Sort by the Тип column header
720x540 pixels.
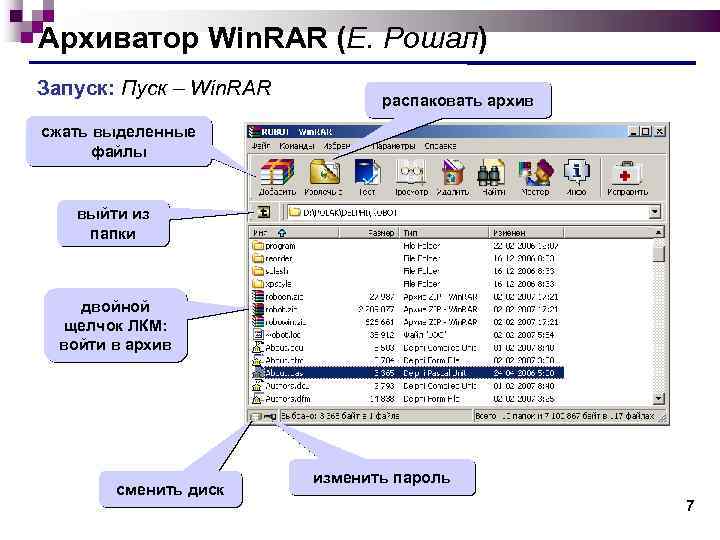444,232
